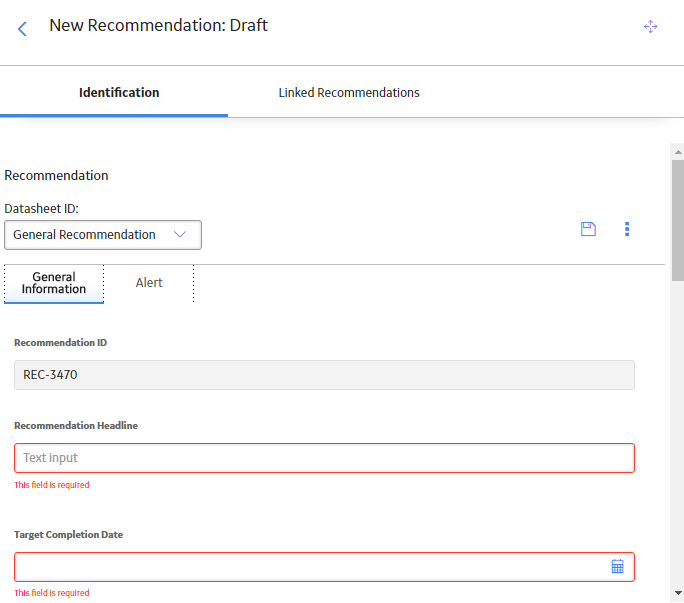Save the datasheet with the disk icon

pos(588,229)
